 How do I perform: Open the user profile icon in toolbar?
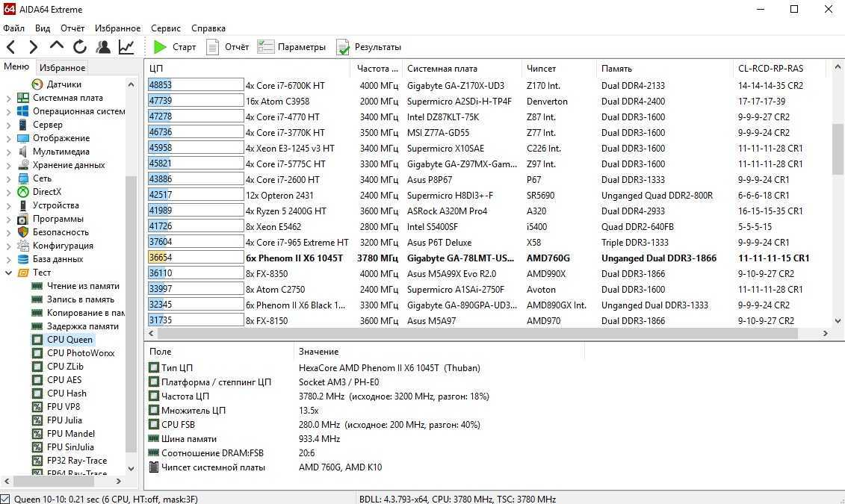pyautogui.click(x=103, y=47)
